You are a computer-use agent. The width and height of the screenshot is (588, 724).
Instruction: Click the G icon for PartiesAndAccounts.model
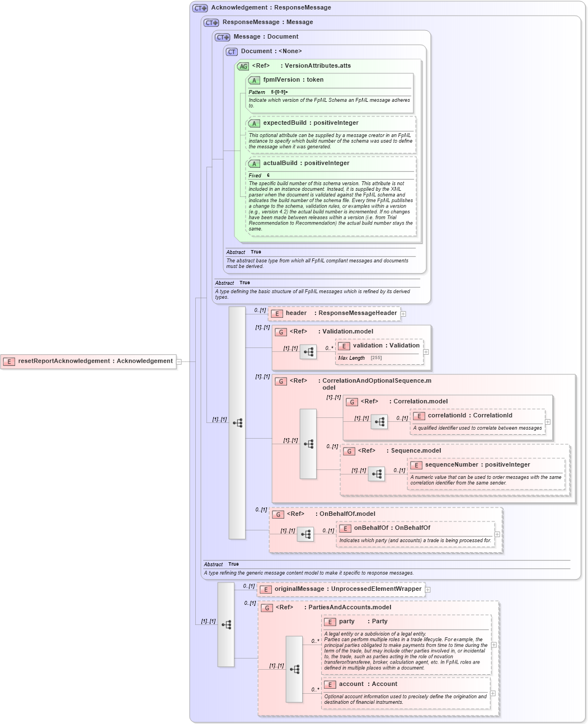267,608
